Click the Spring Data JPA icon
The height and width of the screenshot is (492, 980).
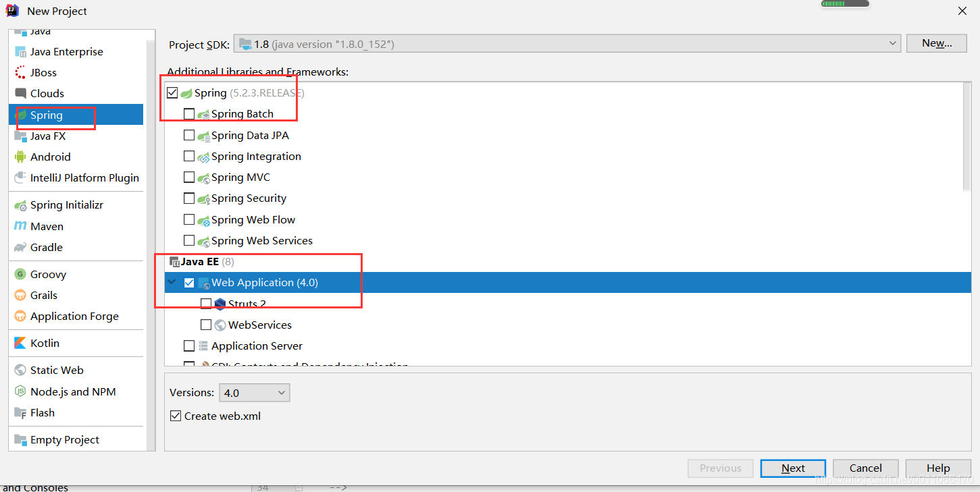pos(203,136)
